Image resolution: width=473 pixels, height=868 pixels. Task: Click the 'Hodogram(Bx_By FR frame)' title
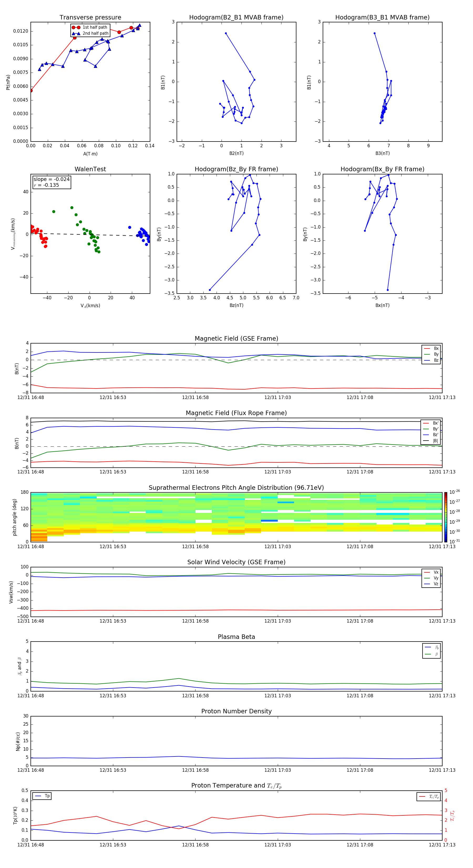point(382,169)
